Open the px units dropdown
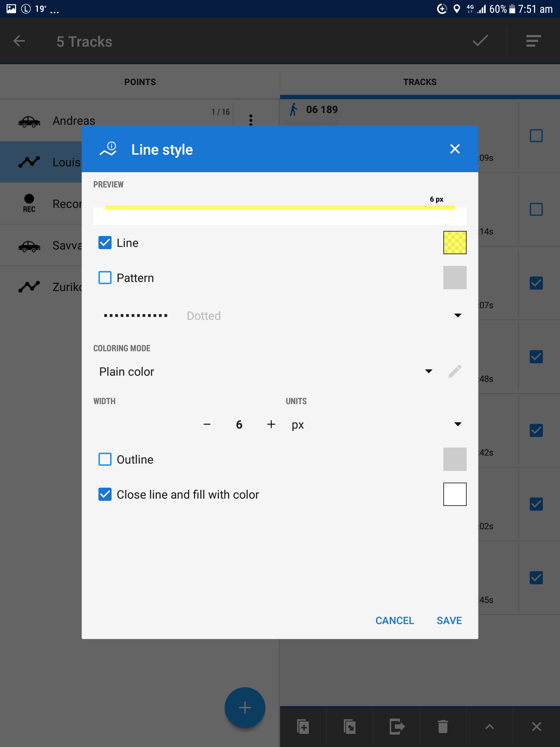 tap(458, 424)
